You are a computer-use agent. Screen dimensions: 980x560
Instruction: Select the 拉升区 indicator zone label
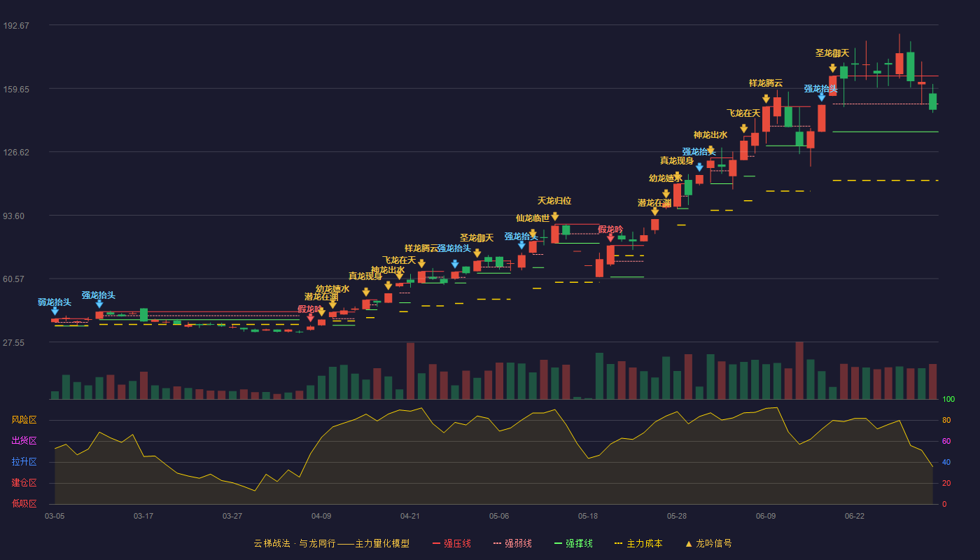24,462
